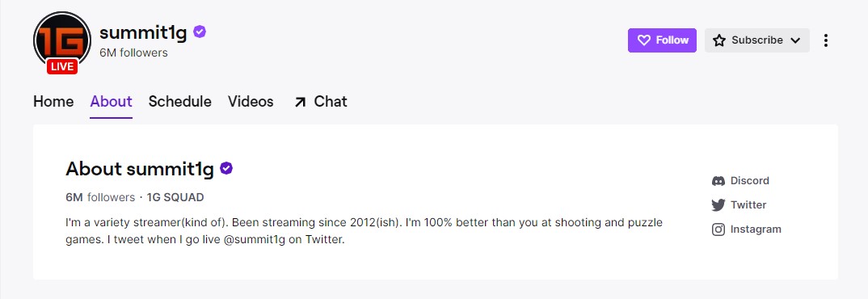The image size is (868, 299).
Task: Click the Twitter bird icon
Action: click(x=718, y=205)
